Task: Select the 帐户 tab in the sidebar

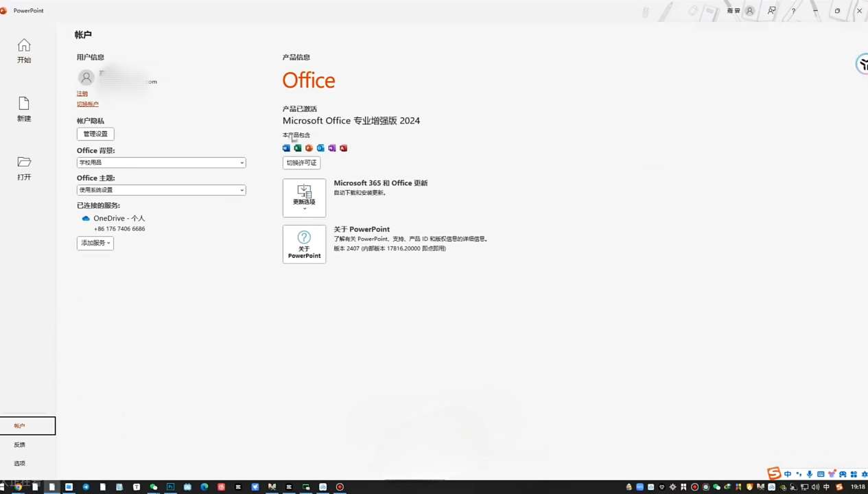Action: click(x=27, y=426)
